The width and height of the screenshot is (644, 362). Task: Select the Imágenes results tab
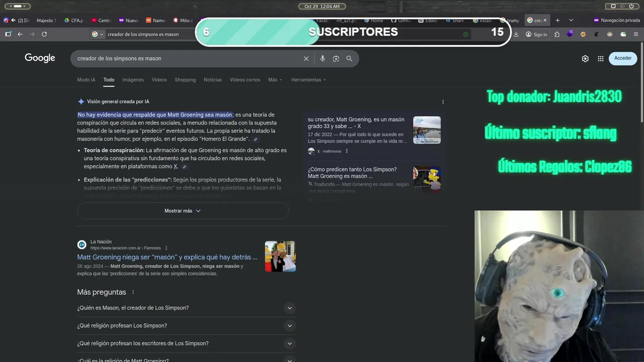[x=133, y=80]
